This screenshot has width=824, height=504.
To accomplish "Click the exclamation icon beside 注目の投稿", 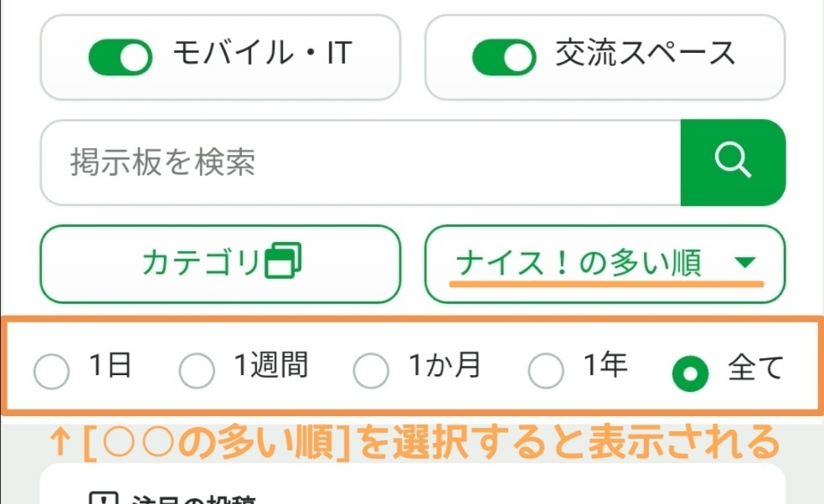I will 102,500.
